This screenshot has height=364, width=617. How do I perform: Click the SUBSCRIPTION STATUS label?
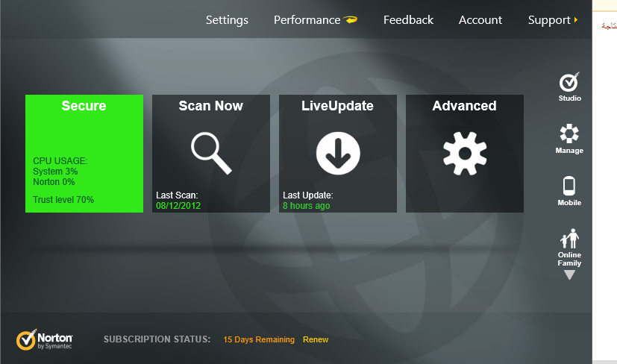157,339
